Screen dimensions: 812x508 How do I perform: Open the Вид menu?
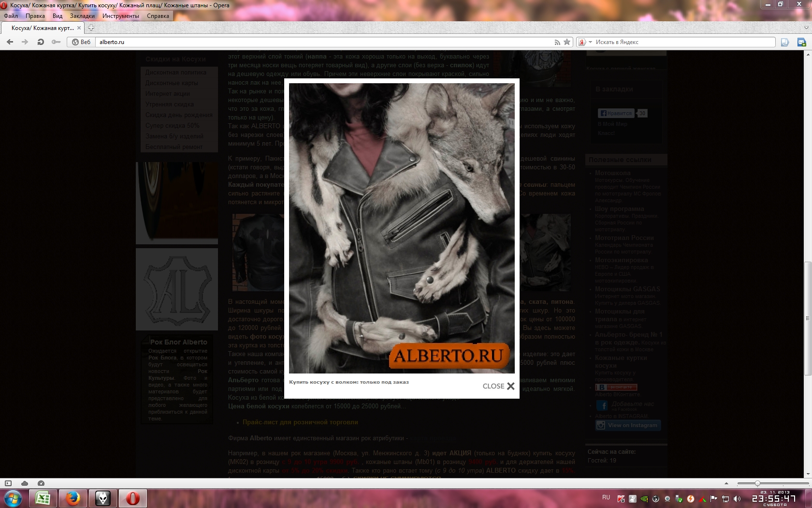pos(58,16)
